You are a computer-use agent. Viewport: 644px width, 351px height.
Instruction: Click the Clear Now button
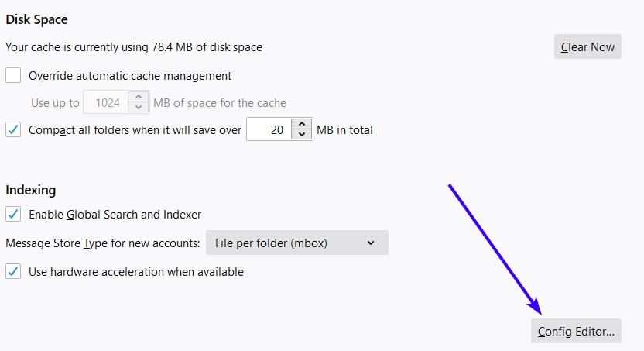coord(587,46)
